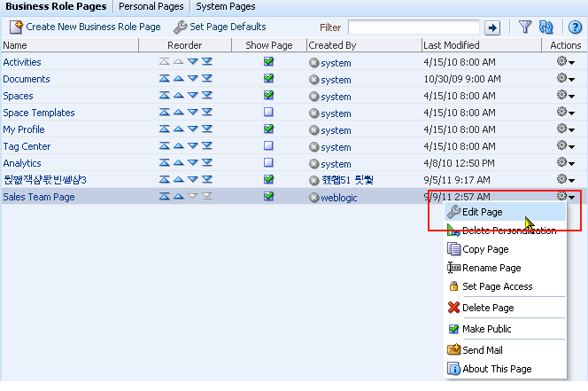The image size is (588, 391).
Task: Open help with question mark icon
Action: pos(574,27)
